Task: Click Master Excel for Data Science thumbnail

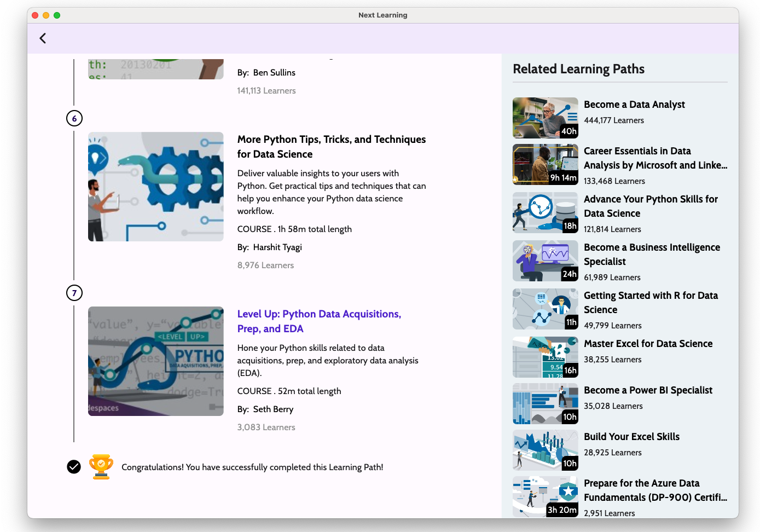Action: [545, 357]
